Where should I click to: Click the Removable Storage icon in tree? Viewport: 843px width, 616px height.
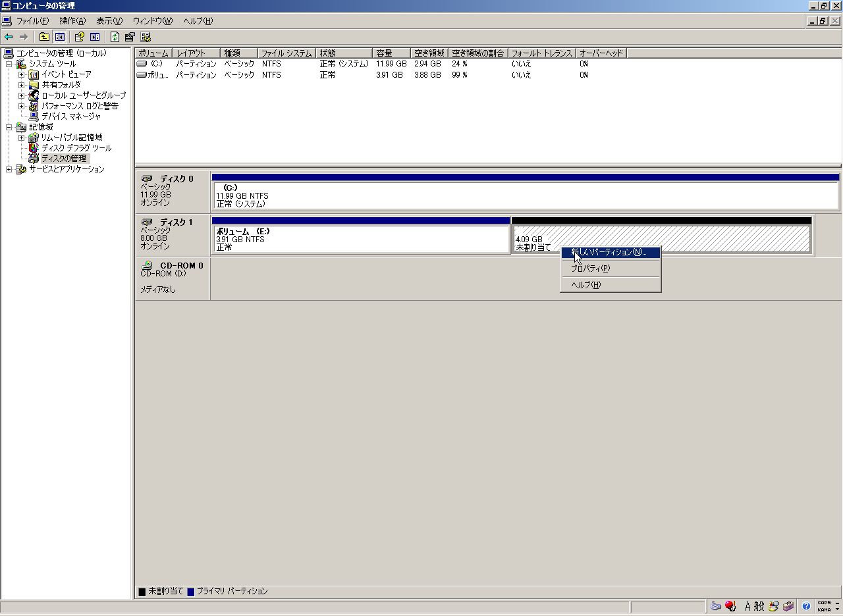point(34,138)
